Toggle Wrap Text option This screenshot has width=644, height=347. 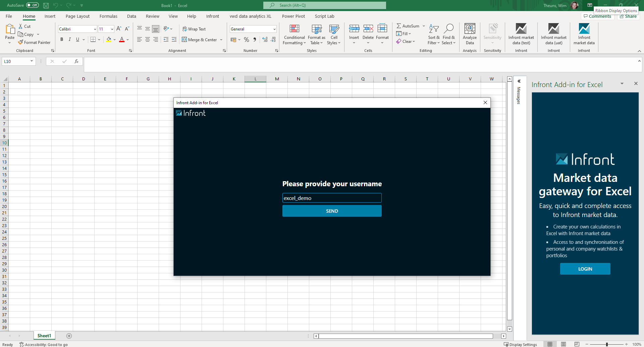coord(194,29)
